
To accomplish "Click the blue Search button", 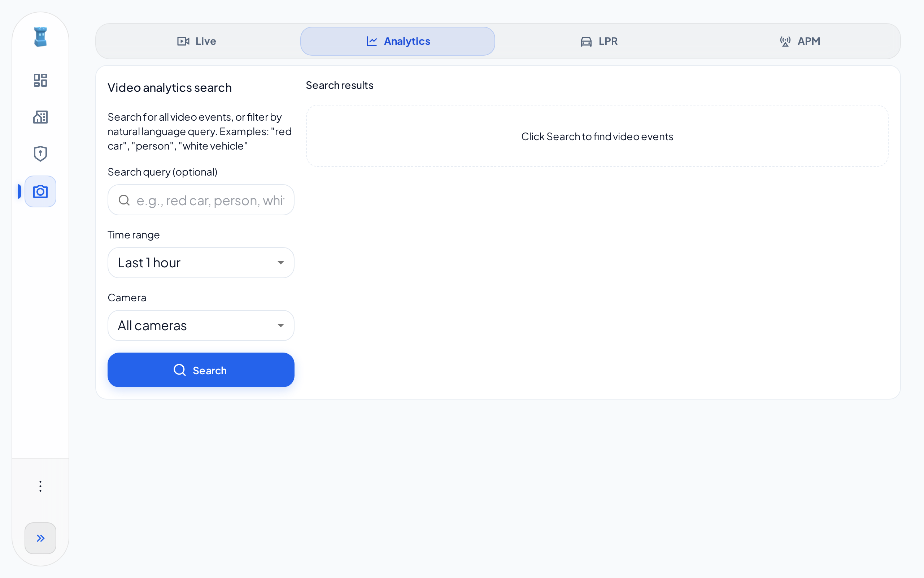I will (201, 370).
